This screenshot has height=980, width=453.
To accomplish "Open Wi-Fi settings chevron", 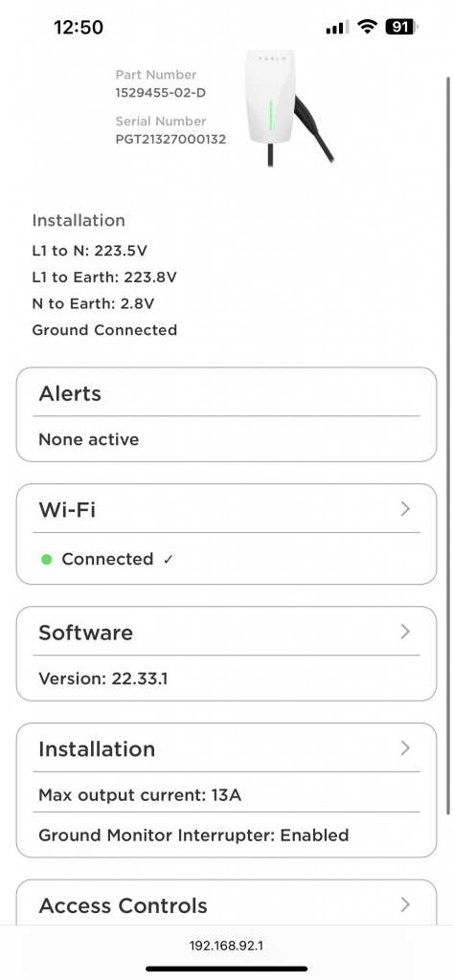I will (x=405, y=509).
